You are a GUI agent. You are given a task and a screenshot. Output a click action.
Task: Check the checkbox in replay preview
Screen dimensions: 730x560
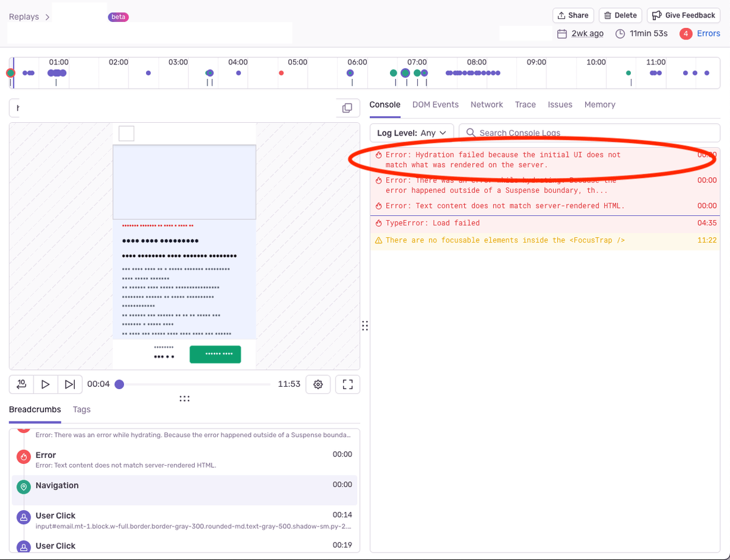click(x=127, y=133)
